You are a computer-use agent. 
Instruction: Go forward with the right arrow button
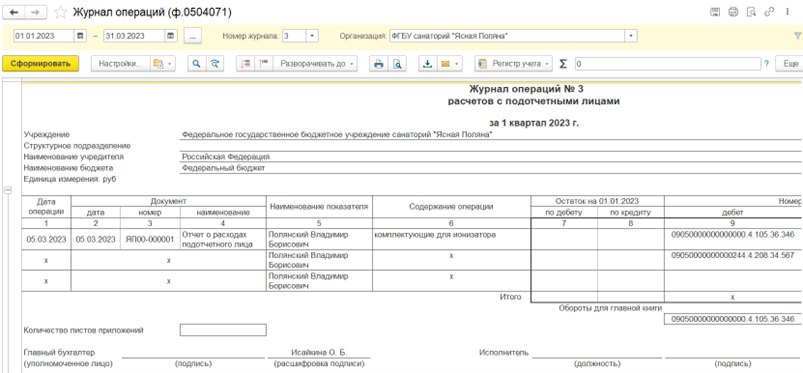click(36, 12)
